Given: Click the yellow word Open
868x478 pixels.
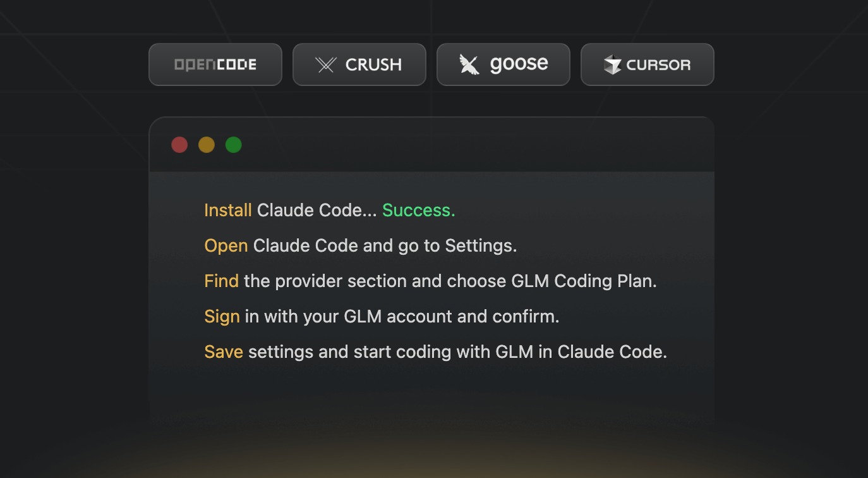Looking at the screenshot, I should 226,246.
